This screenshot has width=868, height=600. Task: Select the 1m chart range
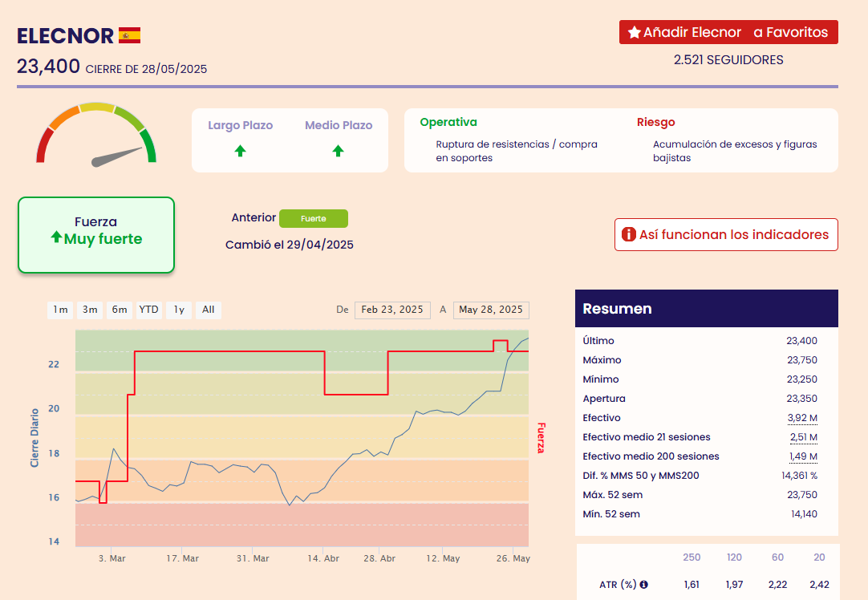click(x=60, y=310)
